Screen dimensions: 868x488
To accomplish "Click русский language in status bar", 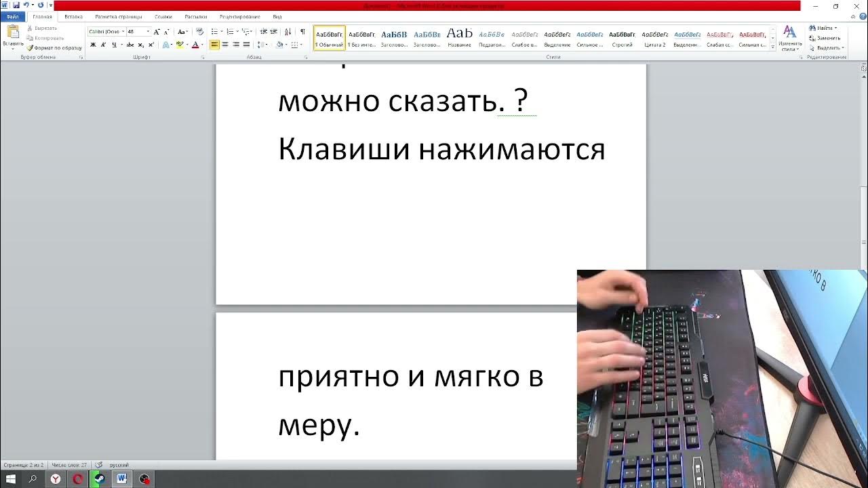I will [x=119, y=465].
